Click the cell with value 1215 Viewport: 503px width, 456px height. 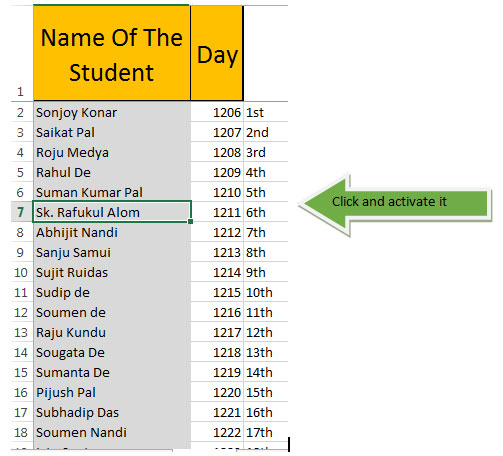[217, 292]
